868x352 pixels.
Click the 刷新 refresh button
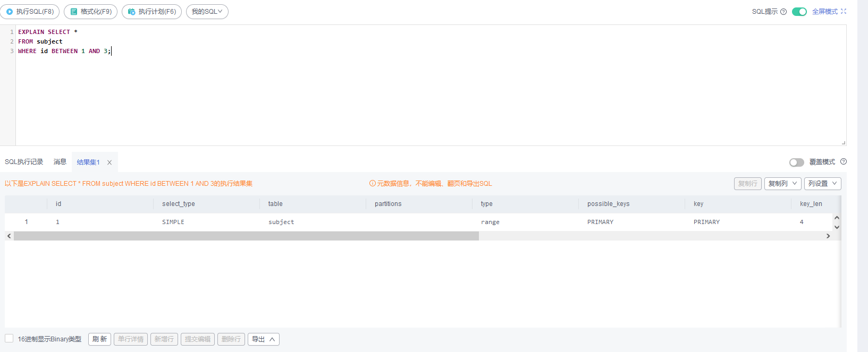[99, 339]
